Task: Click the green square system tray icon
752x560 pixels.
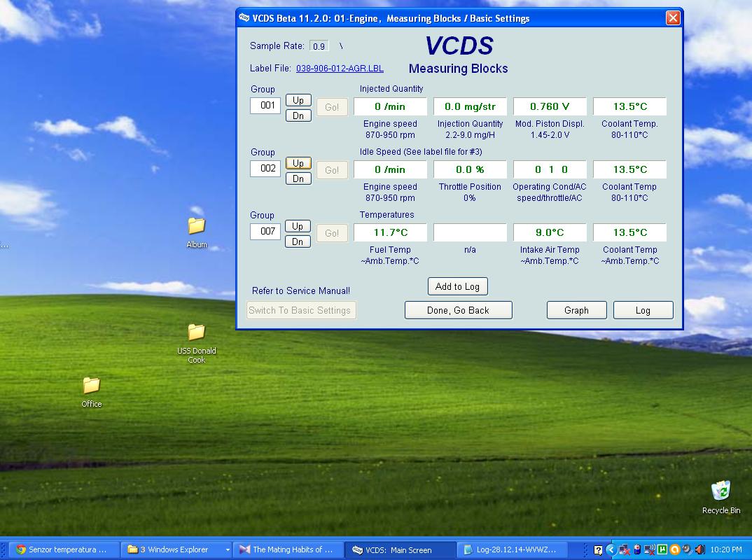Action: (662, 550)
